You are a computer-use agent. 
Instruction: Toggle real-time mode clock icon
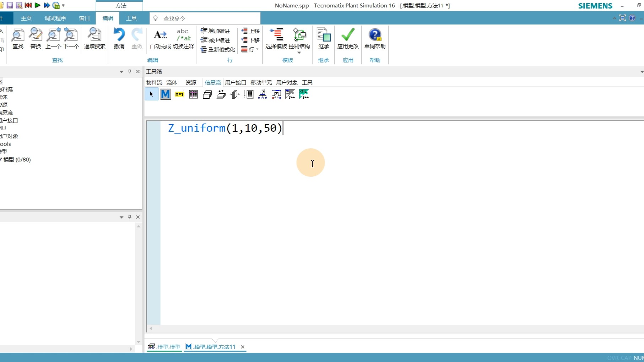[56, 5]
